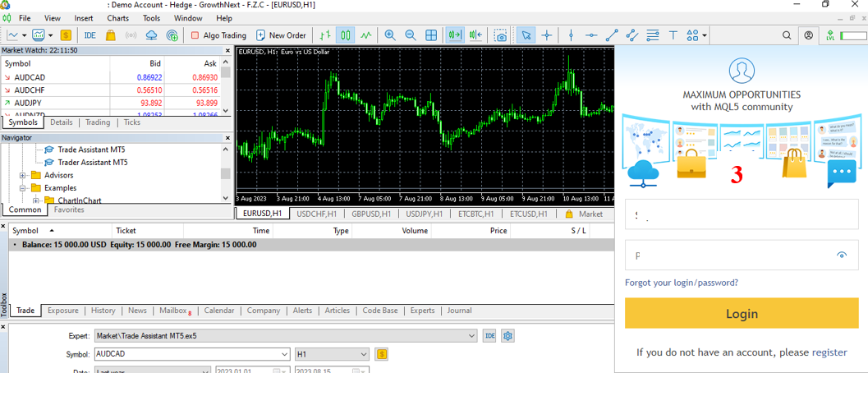The height and width of the screenshot is (396, 868).
Task: Open the Tools menu
Action: [x=151, y=18]
